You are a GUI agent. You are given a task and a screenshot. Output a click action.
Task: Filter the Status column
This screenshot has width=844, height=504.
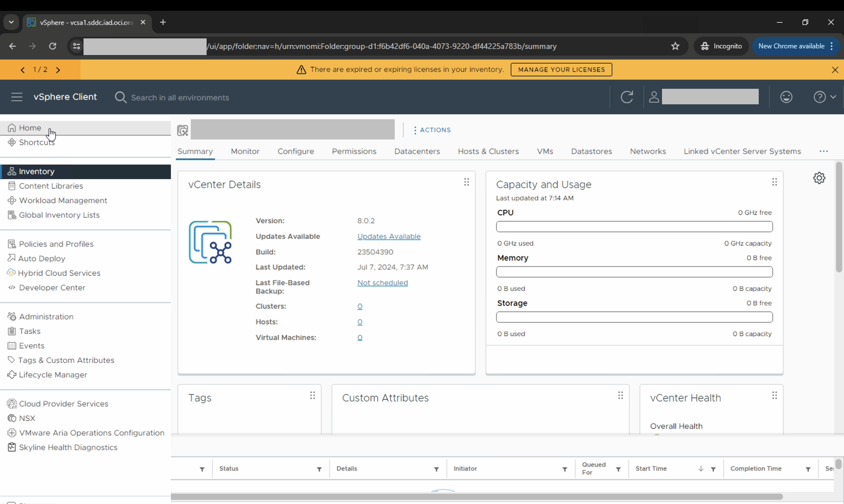319,469
